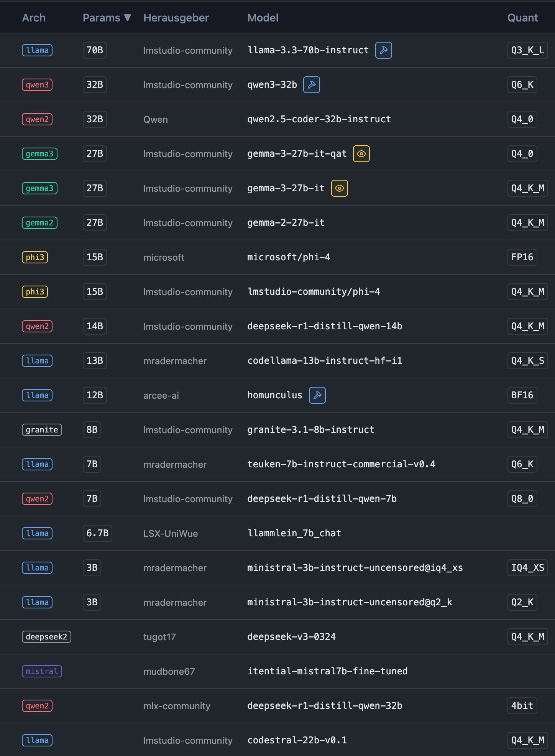Click the mistral architecture badge

[x=42, y=671]
